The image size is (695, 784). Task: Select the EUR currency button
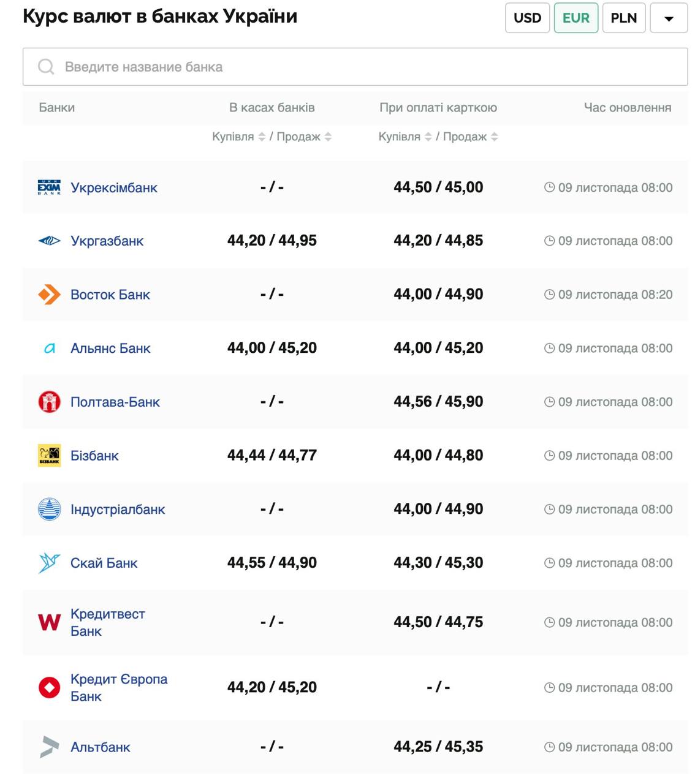click(575, 18)
